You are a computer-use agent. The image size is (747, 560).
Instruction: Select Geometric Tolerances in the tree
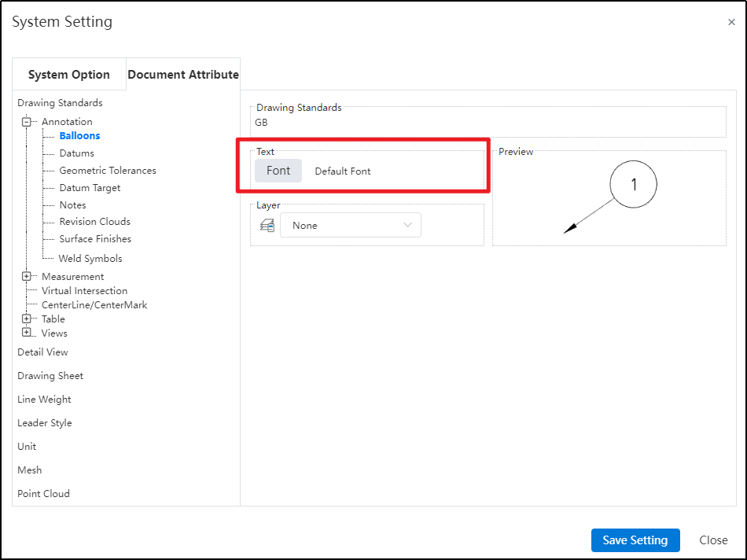tap(108, 171)
